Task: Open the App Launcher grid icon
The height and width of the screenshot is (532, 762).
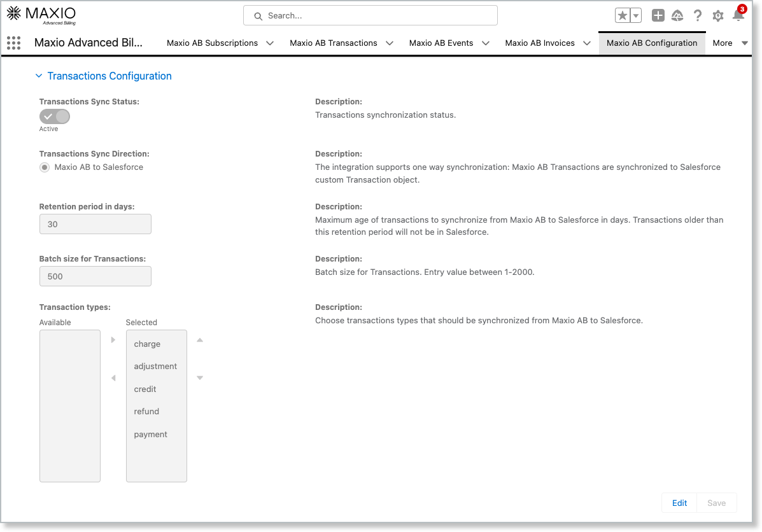Action: 13,43
